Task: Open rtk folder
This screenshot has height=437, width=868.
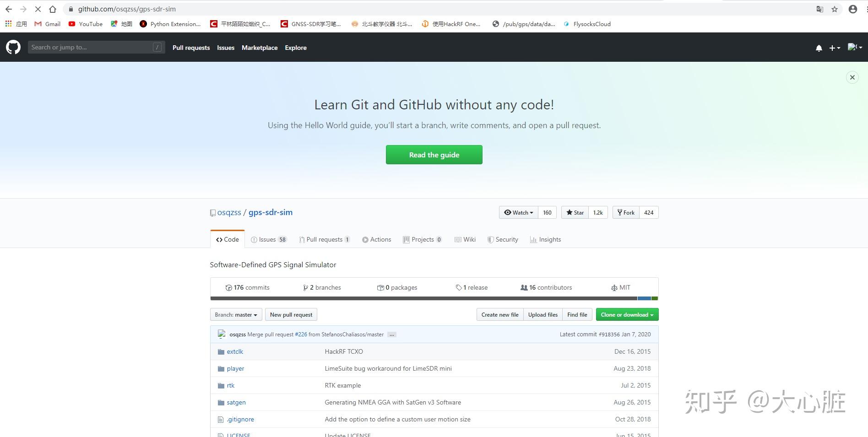Action: click(x=231, y=385)
